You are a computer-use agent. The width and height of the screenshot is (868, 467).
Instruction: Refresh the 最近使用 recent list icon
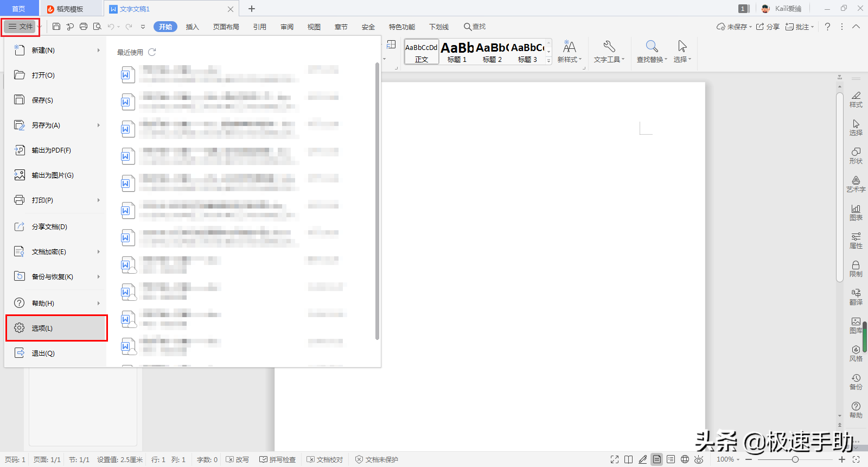tap(152, 52)
